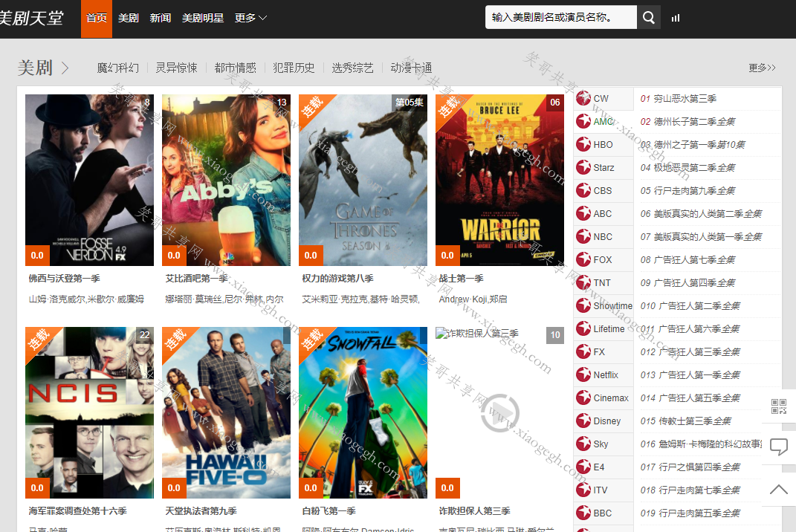The width and height of the screenshot is (796, 532).
Task: Click the 白粉飞第一季 title link
Action: tap(329, 510)
